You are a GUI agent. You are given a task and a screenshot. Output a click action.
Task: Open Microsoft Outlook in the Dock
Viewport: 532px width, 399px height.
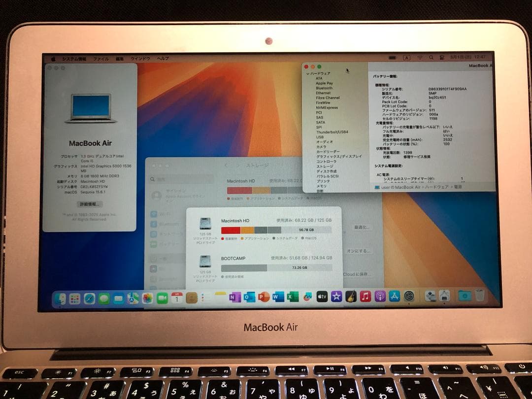(x=249, y=298)
